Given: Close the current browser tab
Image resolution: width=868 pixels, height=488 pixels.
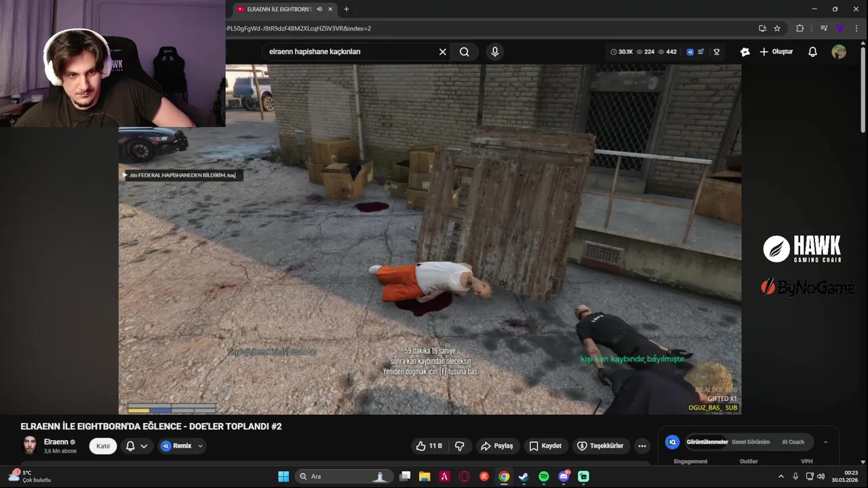Looking at the screenshot, I should click(x=330, y=9).
